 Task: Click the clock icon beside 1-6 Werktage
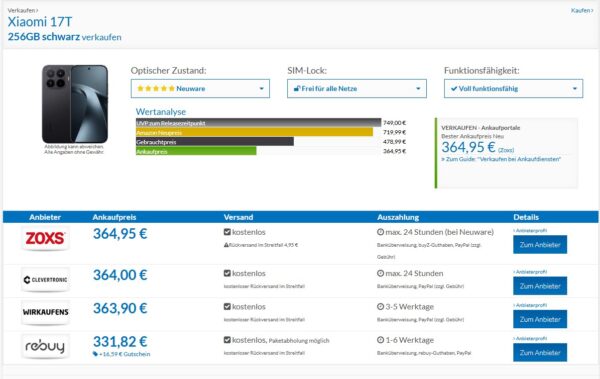380,340
